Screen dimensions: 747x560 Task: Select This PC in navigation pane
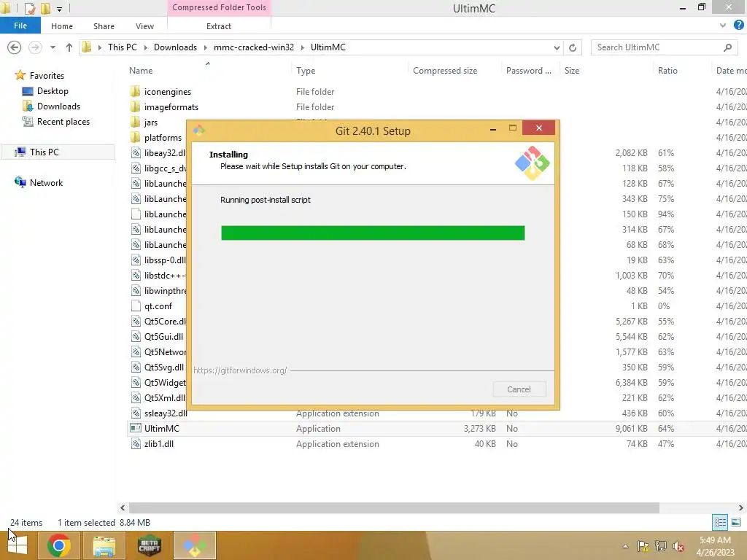44,152
